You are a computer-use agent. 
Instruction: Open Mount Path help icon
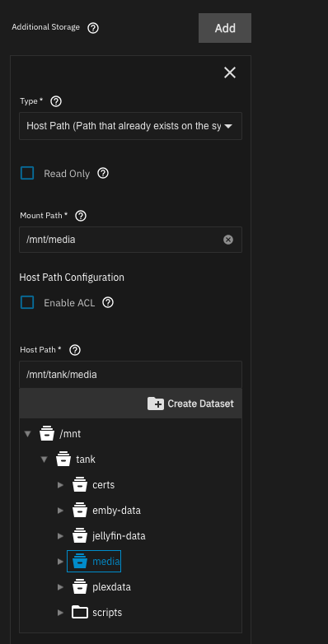point(81,216)
